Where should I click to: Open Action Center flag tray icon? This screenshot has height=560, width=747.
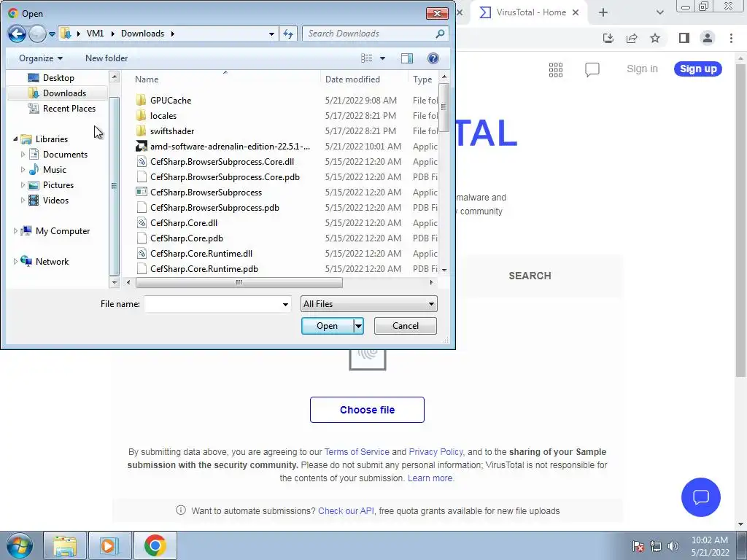[x=638, y=546]
